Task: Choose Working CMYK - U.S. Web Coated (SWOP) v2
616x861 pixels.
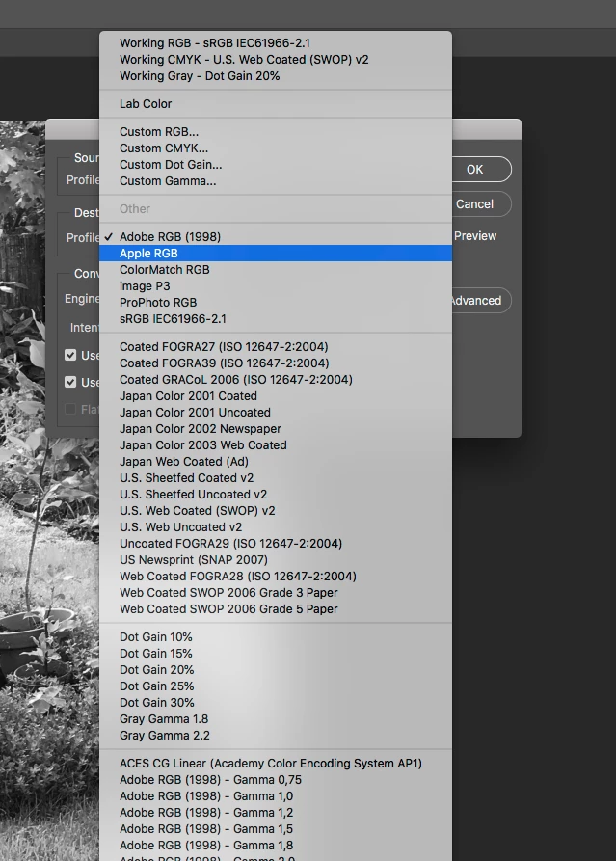Action: tap(276, 60)
